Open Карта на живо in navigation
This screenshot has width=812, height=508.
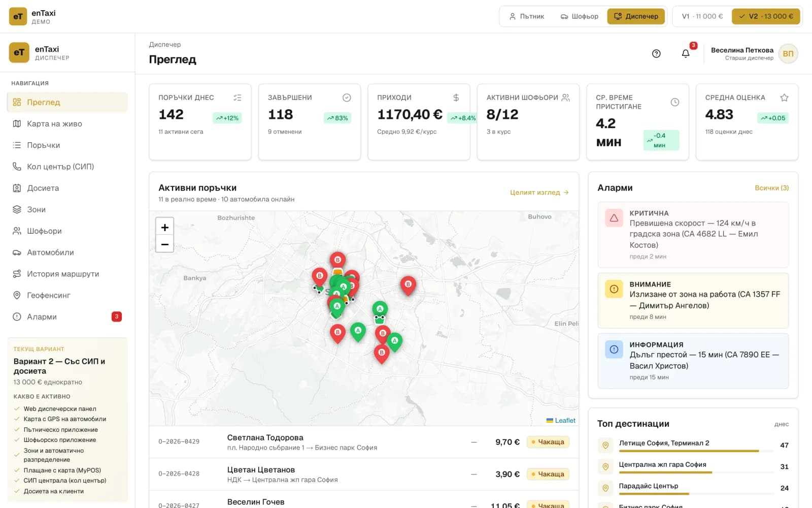coord(67,123)
